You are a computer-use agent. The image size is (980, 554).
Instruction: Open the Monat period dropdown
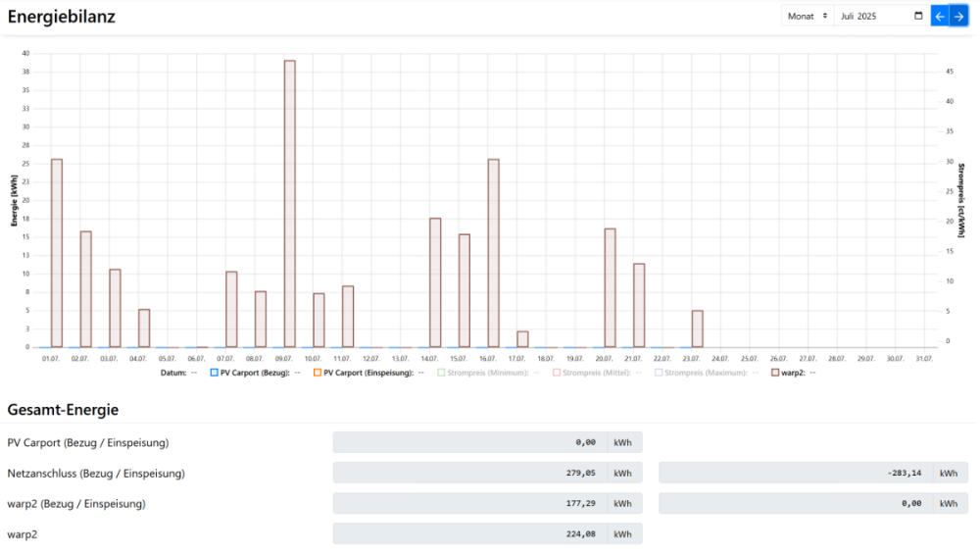[808, 17]
